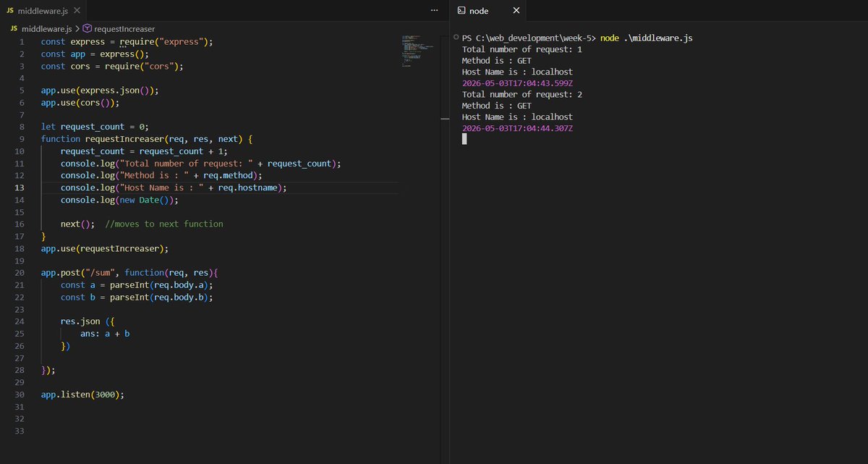This screenshot has height=464, width=868.
Task: Click gutter line number 30
Action: click(x=20, y=395)
